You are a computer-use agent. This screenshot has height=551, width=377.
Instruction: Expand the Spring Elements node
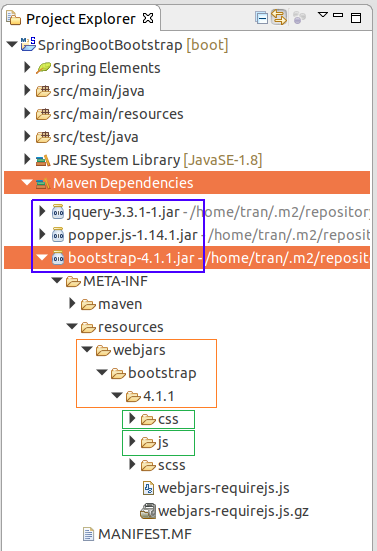coord(27,67)
